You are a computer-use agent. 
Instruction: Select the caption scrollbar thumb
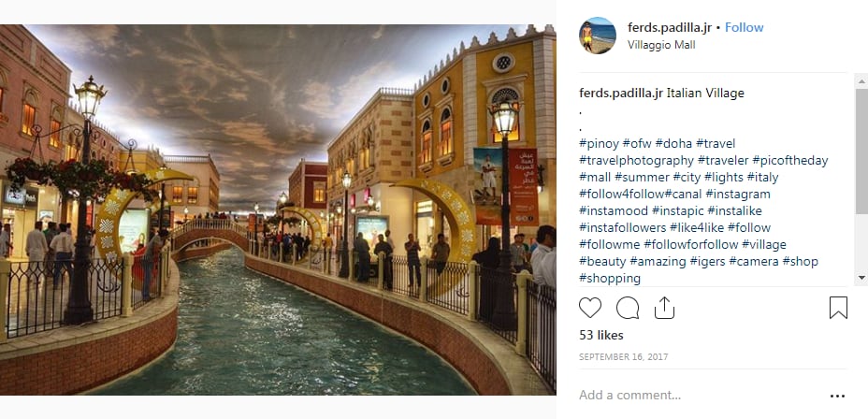coord(861,151)
